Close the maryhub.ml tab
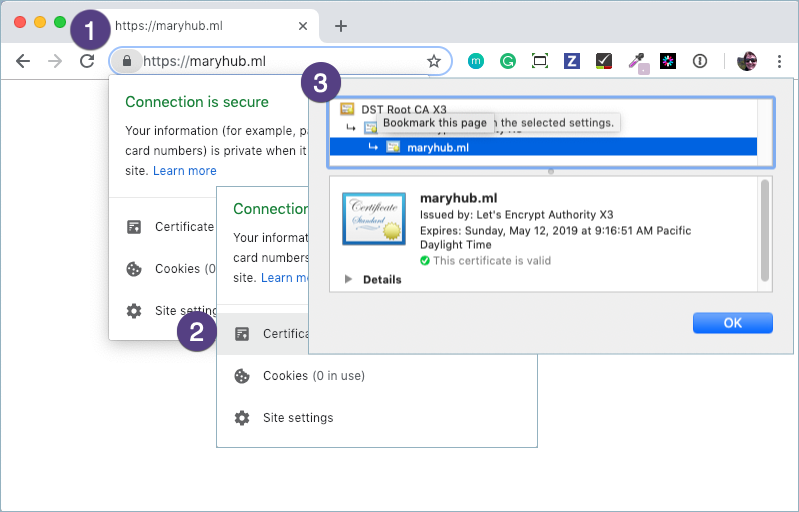This screenshot has height=512, width=799. click(303, 26)
